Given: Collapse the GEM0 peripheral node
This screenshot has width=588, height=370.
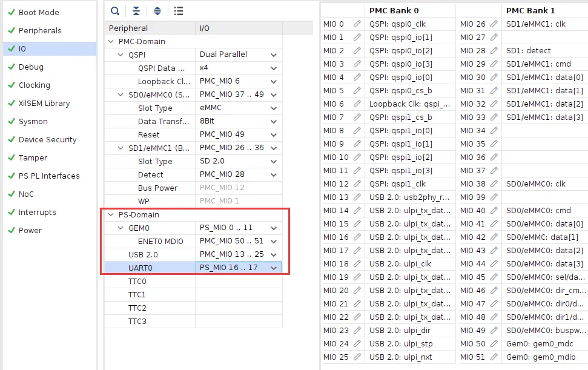Looking at the screenshot, I should [x=121, y=228].
